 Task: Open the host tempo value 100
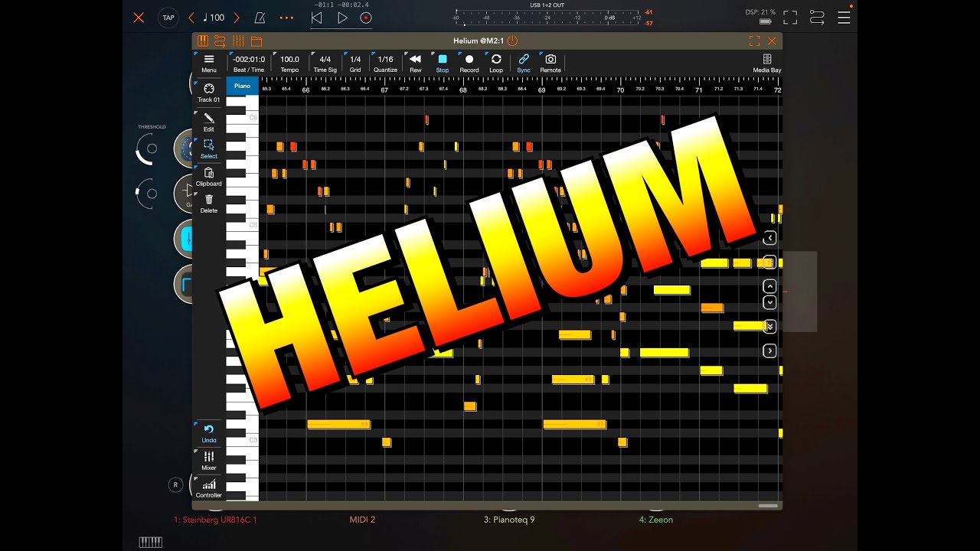click(x=214, y=18)
